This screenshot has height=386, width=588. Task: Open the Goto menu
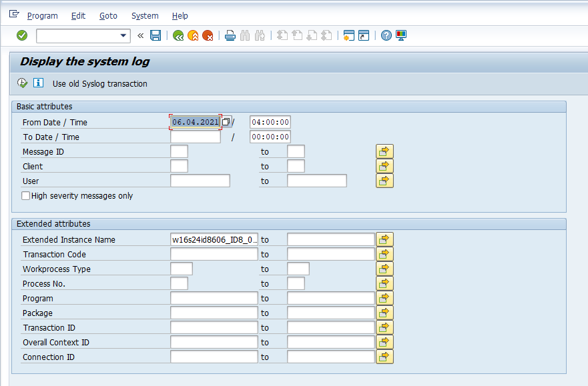coord(108,15)
